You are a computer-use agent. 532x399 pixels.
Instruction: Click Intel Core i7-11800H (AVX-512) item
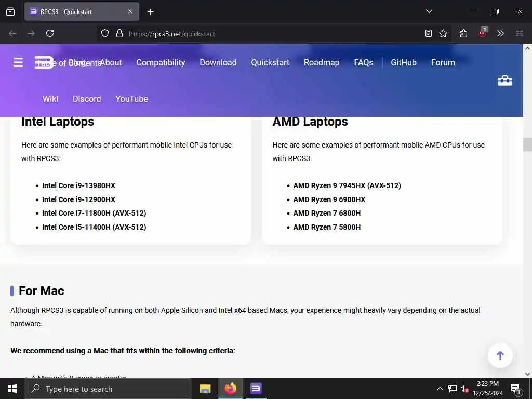pos(94,213)
